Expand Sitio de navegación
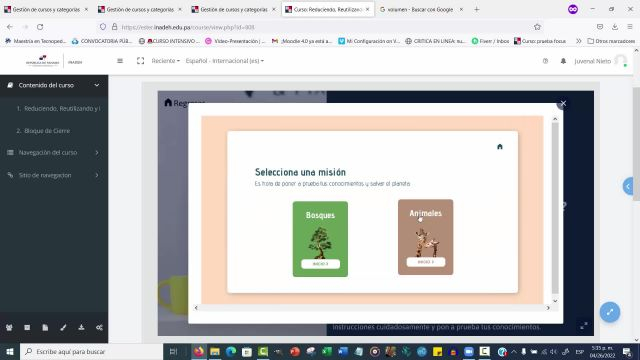Viewport: 640px width, 360px height. [54, 175]
